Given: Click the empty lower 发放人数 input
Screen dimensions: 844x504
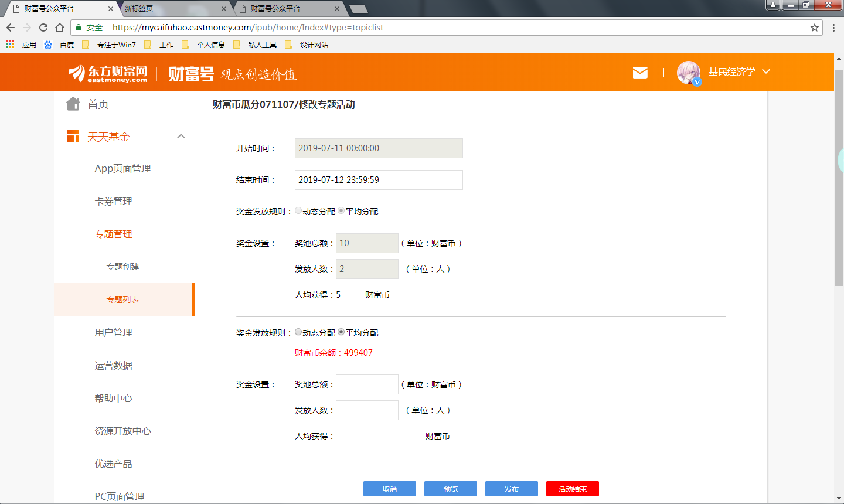Looking at the screenshot, I should pos(367,410).
